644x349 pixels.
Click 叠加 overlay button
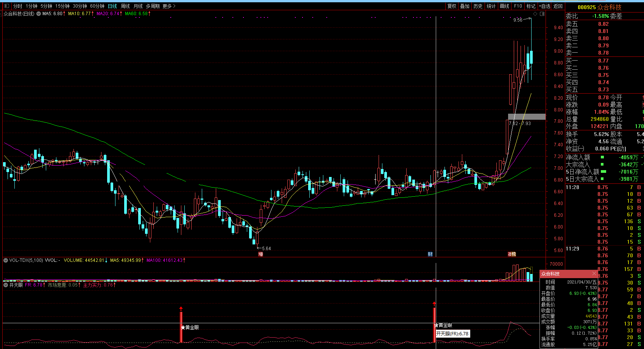pyautogui.click(x=465, y=6)
